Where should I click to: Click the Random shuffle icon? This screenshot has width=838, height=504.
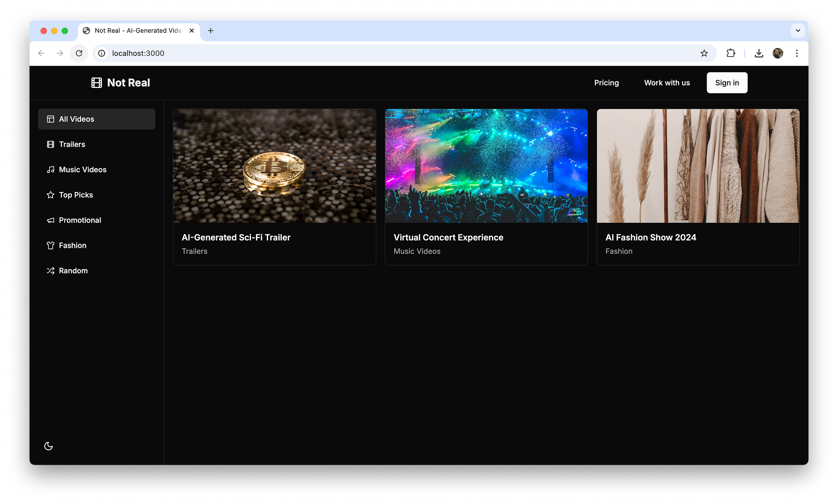pos(51,271)
